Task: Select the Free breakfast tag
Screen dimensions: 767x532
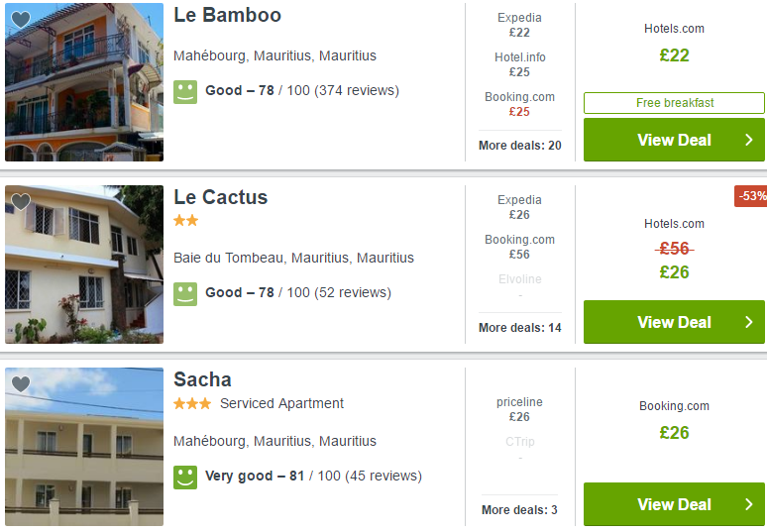Action: (x=674, y=103)
